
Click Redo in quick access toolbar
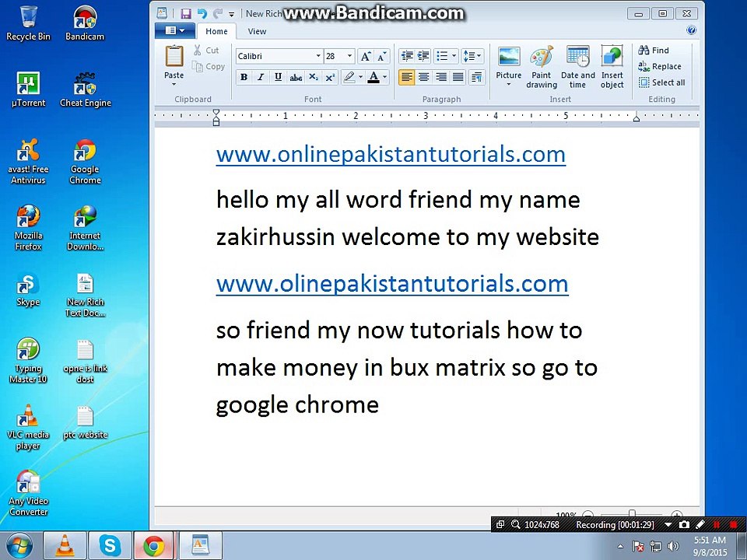tap(218, 13)
